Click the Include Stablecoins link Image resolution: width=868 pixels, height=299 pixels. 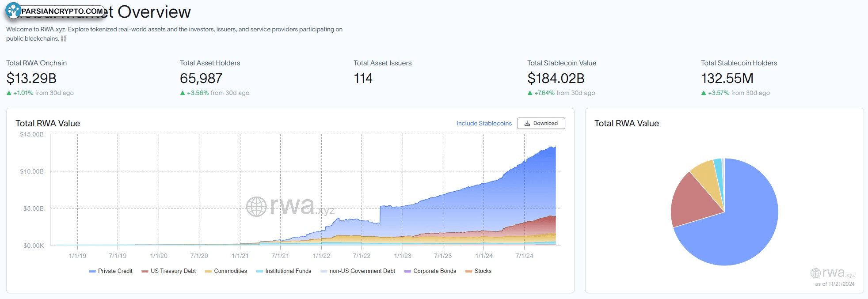[x=484, y=124]
